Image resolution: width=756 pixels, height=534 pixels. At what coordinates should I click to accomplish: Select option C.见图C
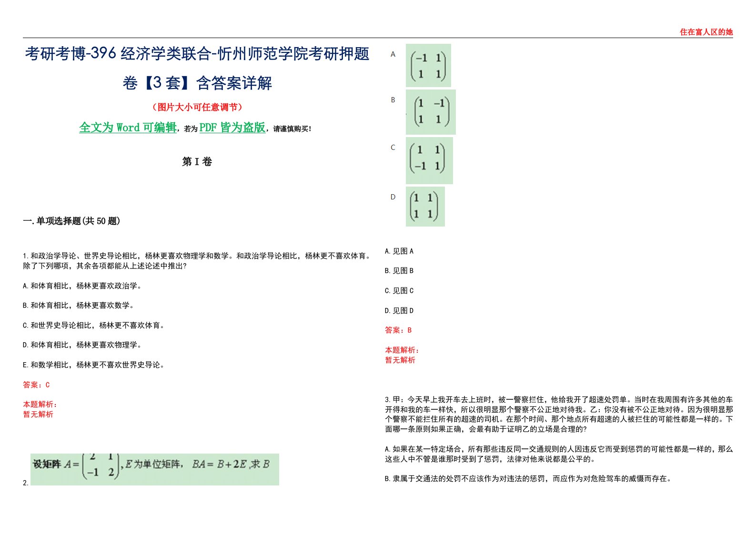pyautogui.click(x=399, y=291)
